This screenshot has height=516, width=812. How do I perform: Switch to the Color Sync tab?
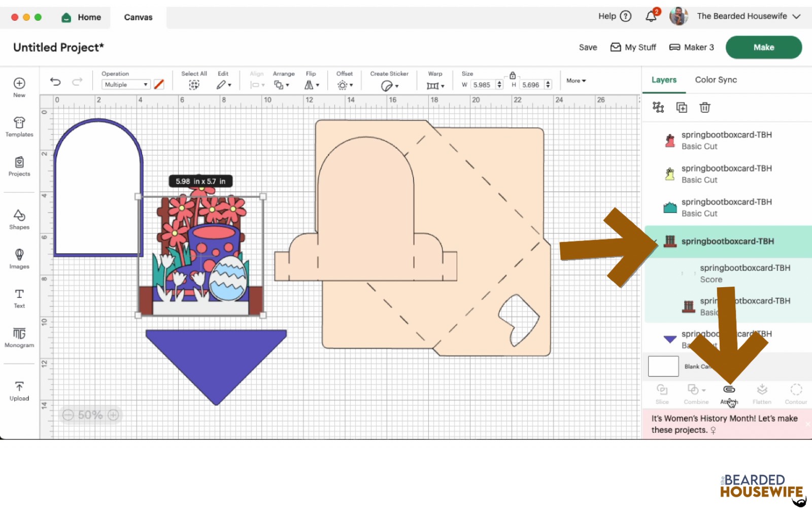[716, 80]
